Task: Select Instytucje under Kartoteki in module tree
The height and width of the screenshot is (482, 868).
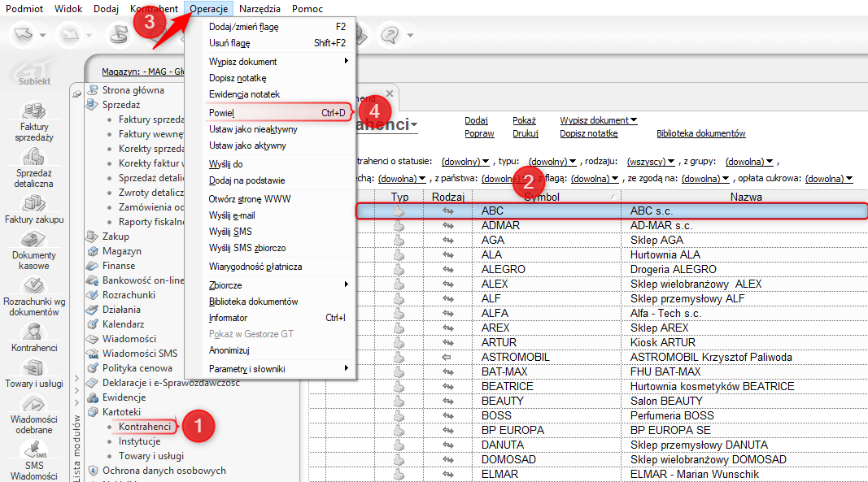Action: (139, 441)
